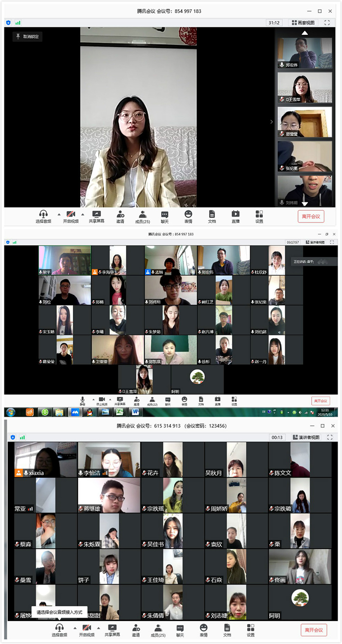
Task: Click meeting timer 31:12 in top window
Action: pos(274,22)
